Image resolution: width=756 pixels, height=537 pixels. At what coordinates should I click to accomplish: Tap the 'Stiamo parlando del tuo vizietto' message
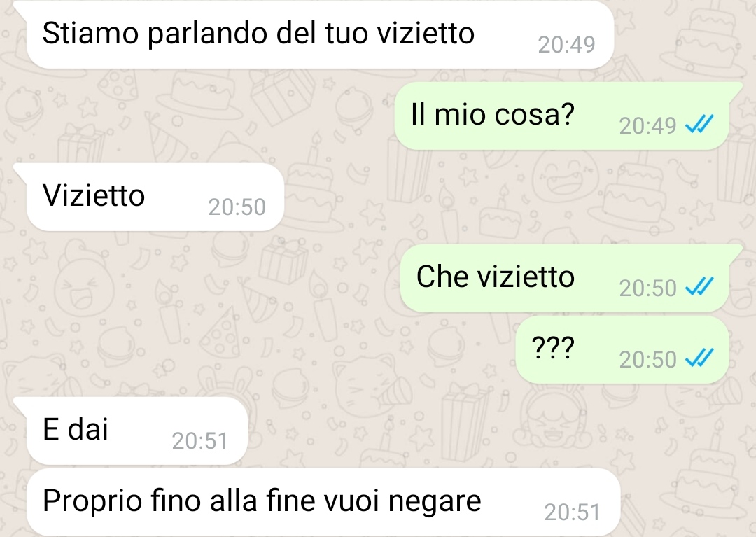(x=320, y=34)
